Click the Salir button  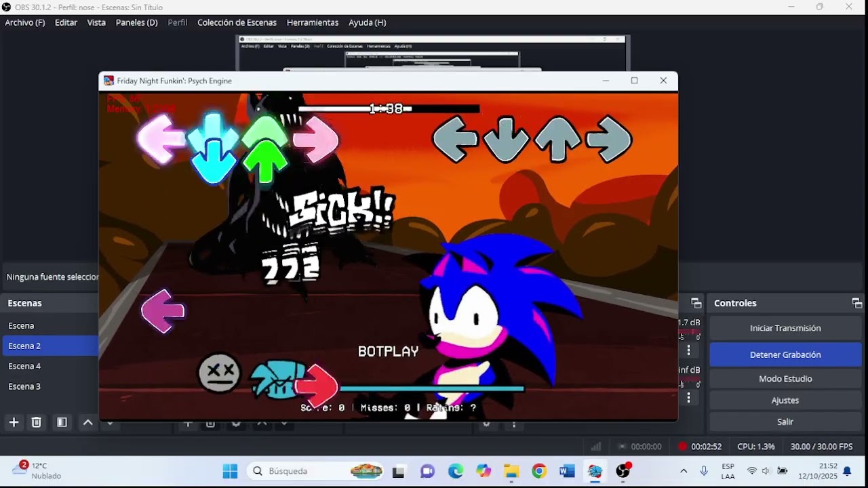[785, 422]
